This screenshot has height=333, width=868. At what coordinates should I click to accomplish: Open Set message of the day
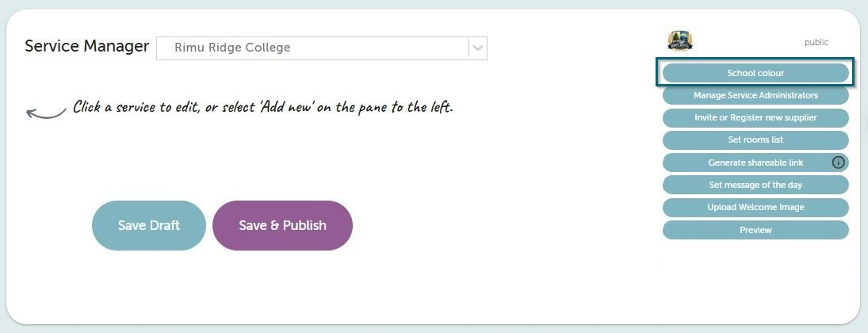(x=755, y=185)
